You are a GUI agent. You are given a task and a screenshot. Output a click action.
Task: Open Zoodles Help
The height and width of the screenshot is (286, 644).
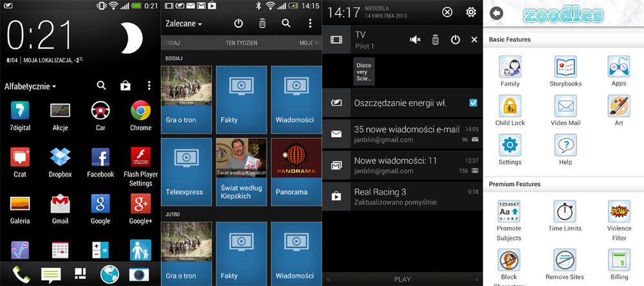565,150
